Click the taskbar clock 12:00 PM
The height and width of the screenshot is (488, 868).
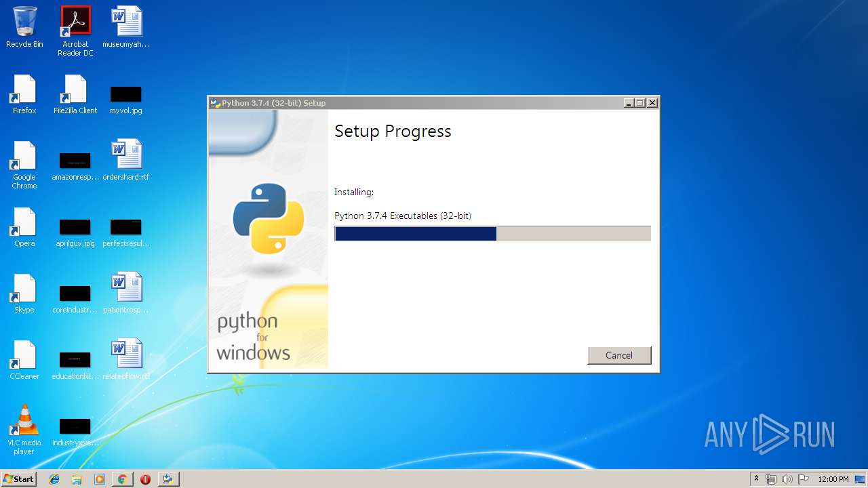tap(833, 479)
